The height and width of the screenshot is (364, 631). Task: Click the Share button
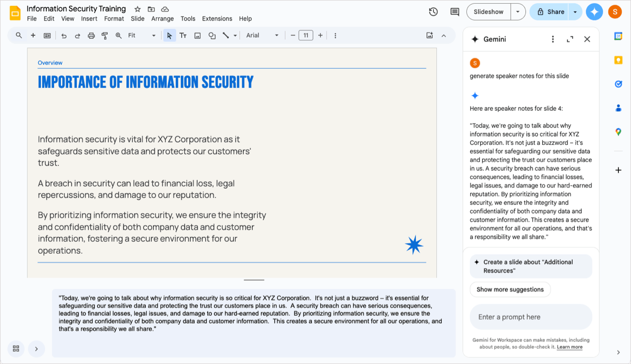pos(549,12)
